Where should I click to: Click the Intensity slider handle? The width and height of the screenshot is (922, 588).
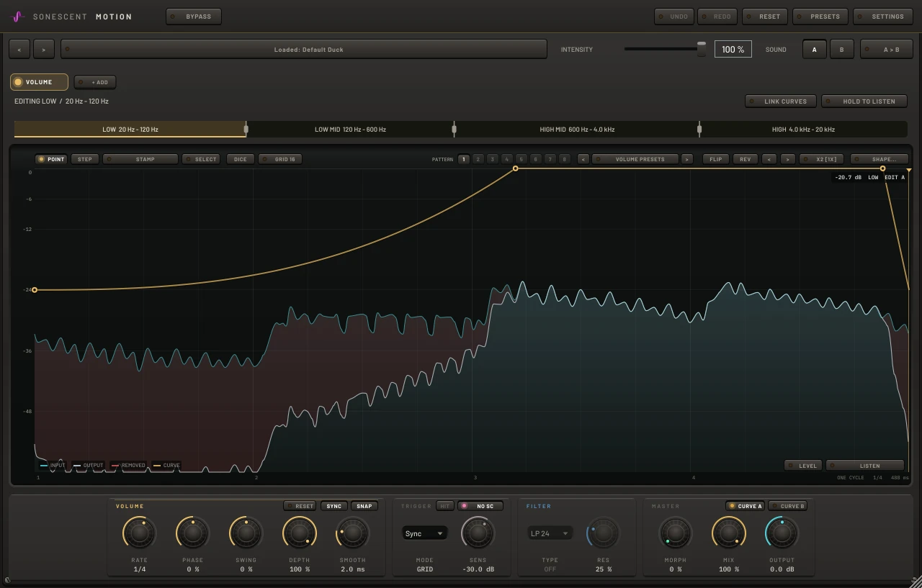[702, 49]
